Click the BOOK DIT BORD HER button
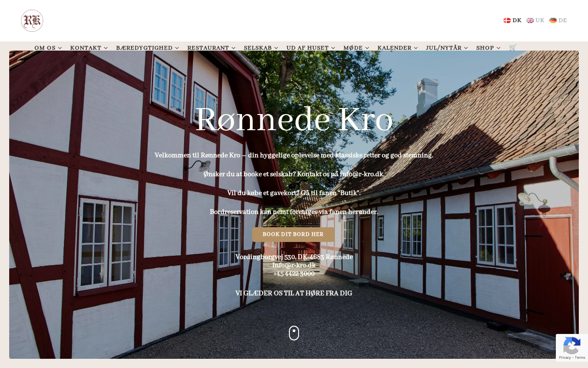 (293, 235)
